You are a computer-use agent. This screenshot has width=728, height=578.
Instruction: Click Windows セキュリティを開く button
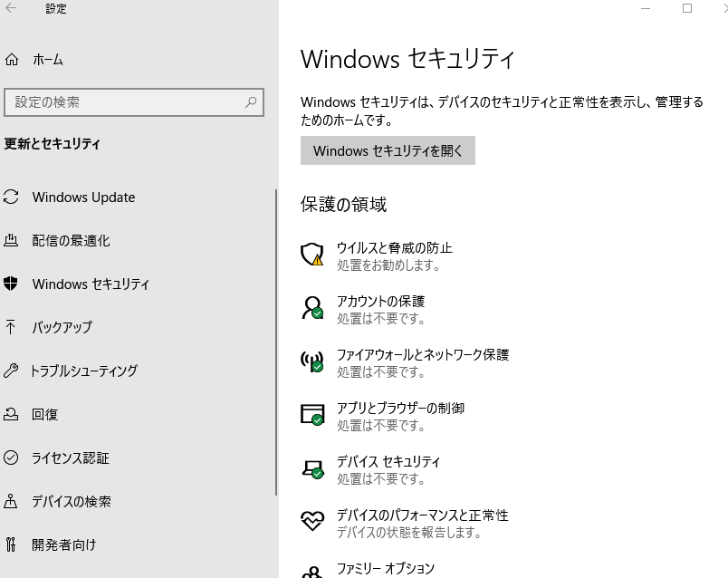click(388, 150)
